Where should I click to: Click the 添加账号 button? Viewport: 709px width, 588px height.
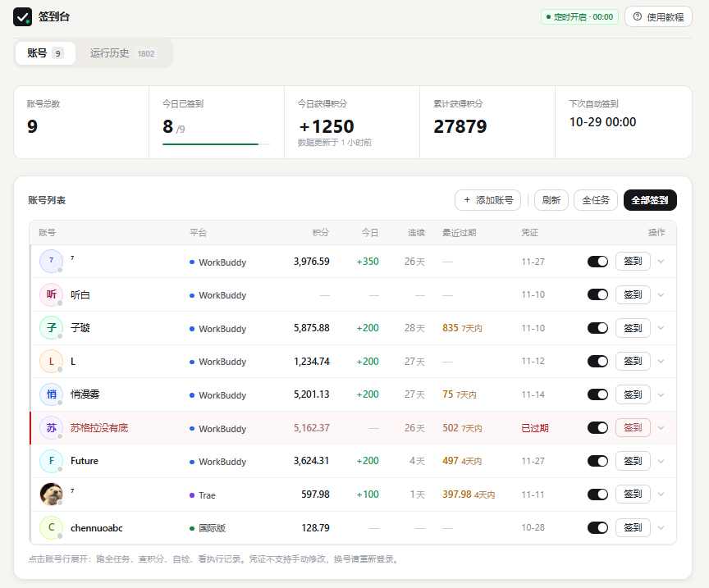click(x=488, y=200)
